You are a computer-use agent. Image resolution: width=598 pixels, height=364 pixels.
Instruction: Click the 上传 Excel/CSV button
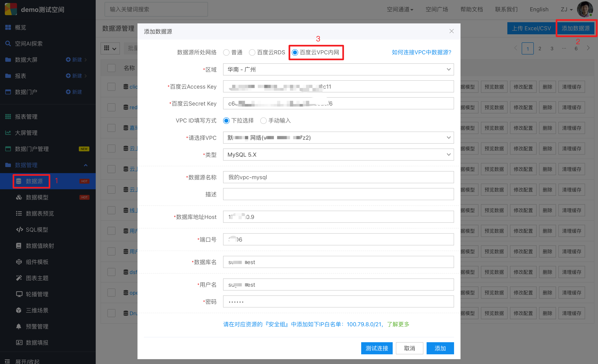pos(531,28)
